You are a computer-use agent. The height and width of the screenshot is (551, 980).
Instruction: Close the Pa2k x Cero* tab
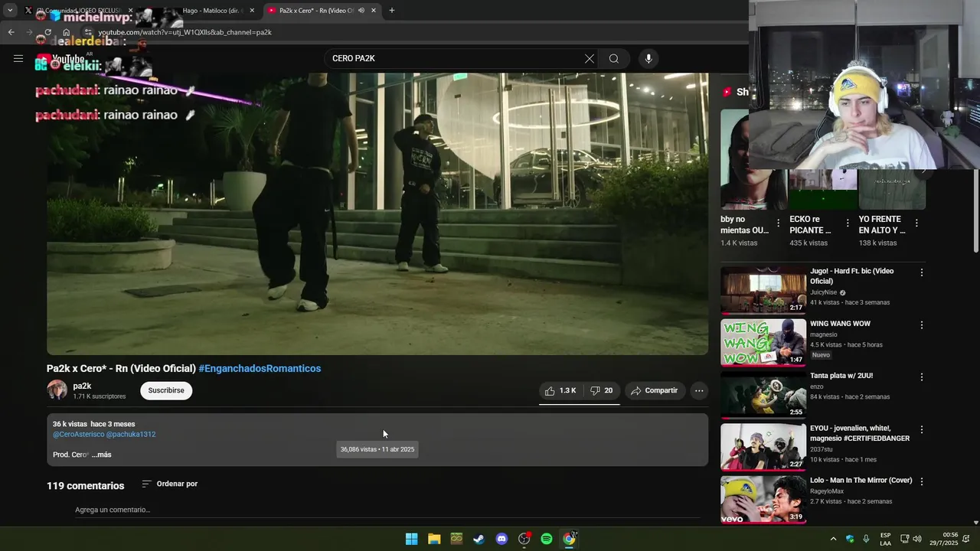(374, 11)
